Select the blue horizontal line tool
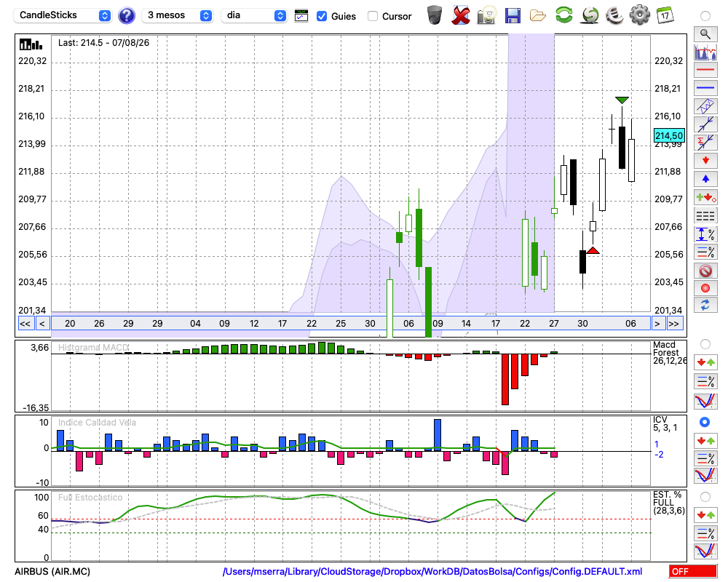 click(x=705, y=88)
